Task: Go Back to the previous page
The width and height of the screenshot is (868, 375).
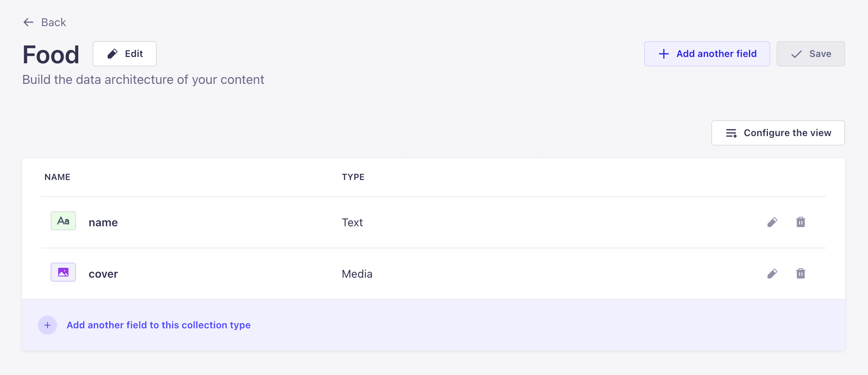Action: pos(44,22)
